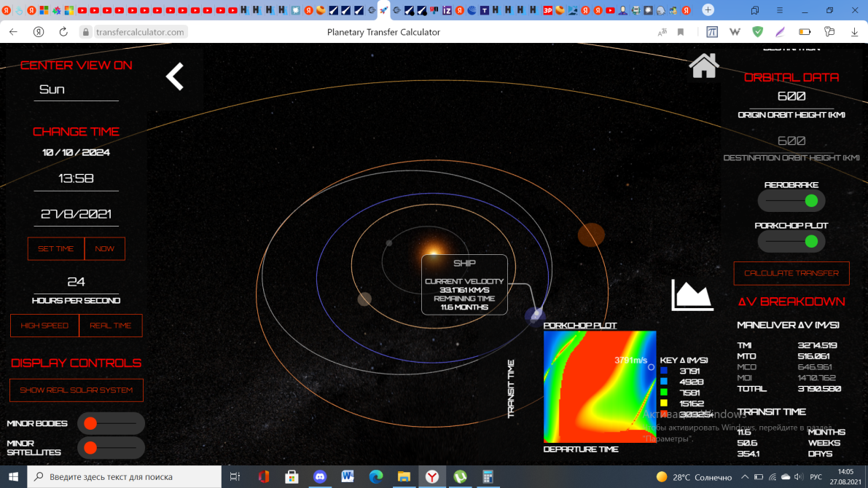The image size is (868, 488).
Task: Disable the Porkchop Plot switch
Action: pyautogui.click(x=791, y=241)
